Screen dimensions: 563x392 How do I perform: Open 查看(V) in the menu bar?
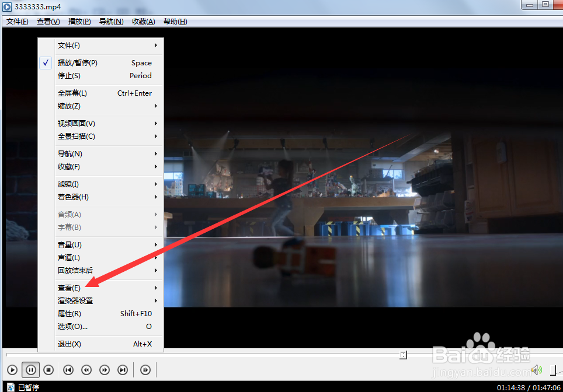click(x=48, y=22)
